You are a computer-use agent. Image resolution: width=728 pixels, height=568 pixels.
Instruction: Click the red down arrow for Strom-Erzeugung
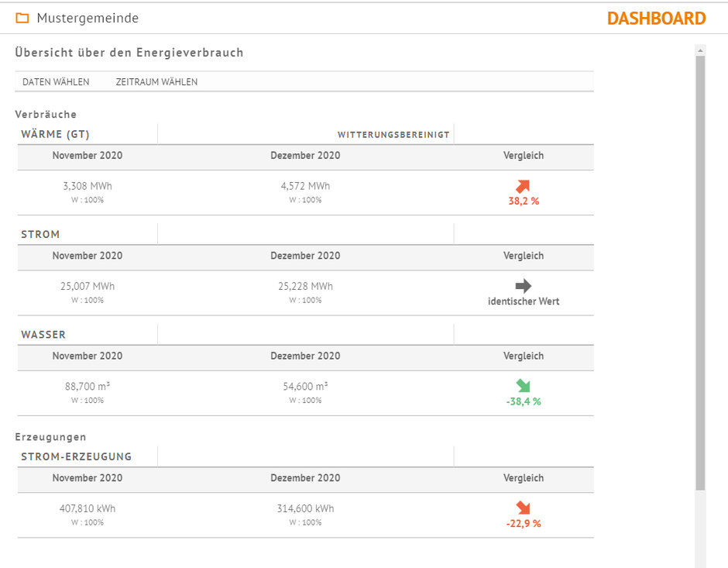pyautogui.click(x=524, y=508)
